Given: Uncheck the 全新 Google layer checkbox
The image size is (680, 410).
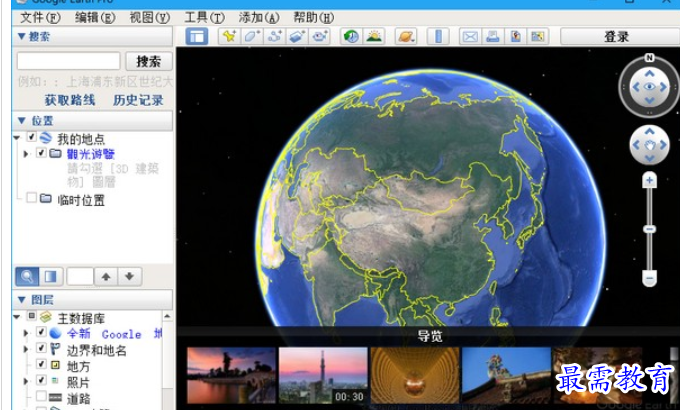Looking at the screenshot, I should 41,332.
